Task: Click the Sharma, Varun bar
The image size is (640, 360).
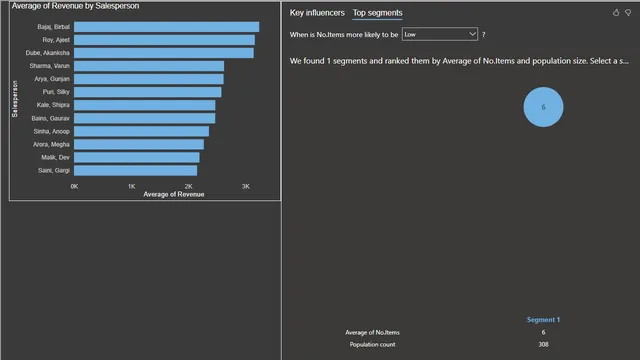Action: tap(149, 66)
